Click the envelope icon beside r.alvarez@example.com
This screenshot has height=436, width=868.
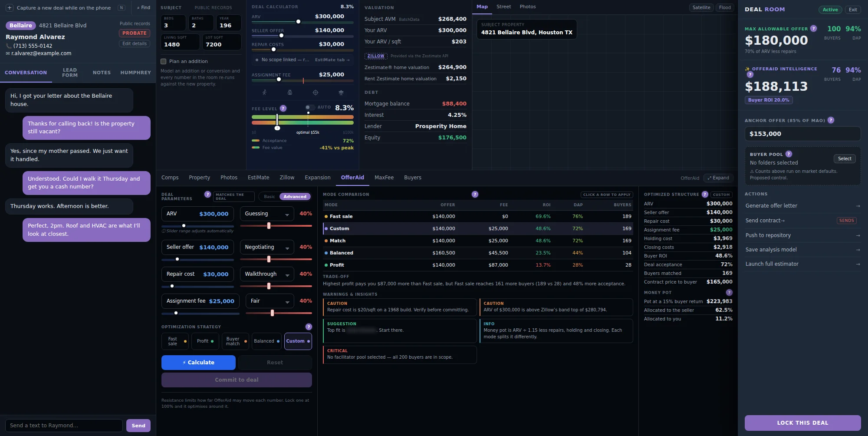pos(8,53)
